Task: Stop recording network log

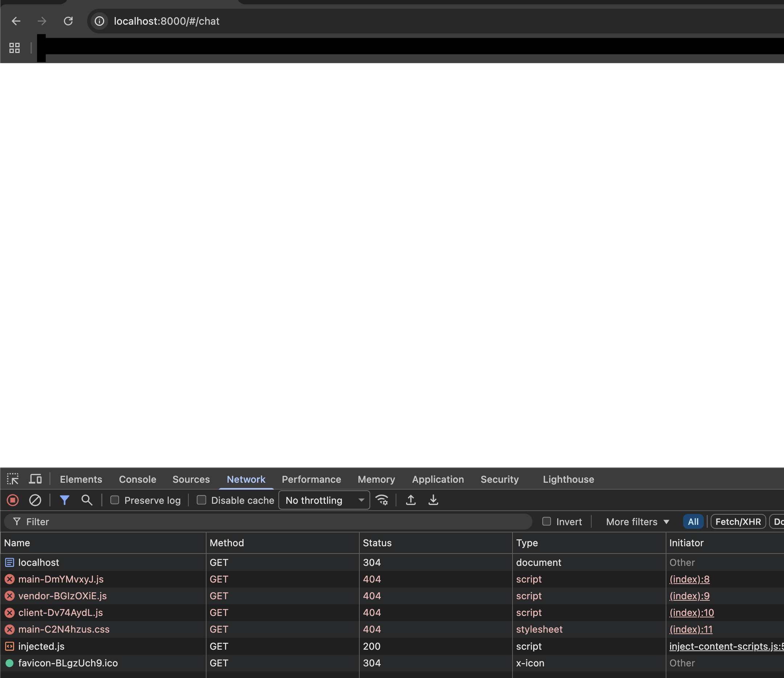Action: pos(13,500)
